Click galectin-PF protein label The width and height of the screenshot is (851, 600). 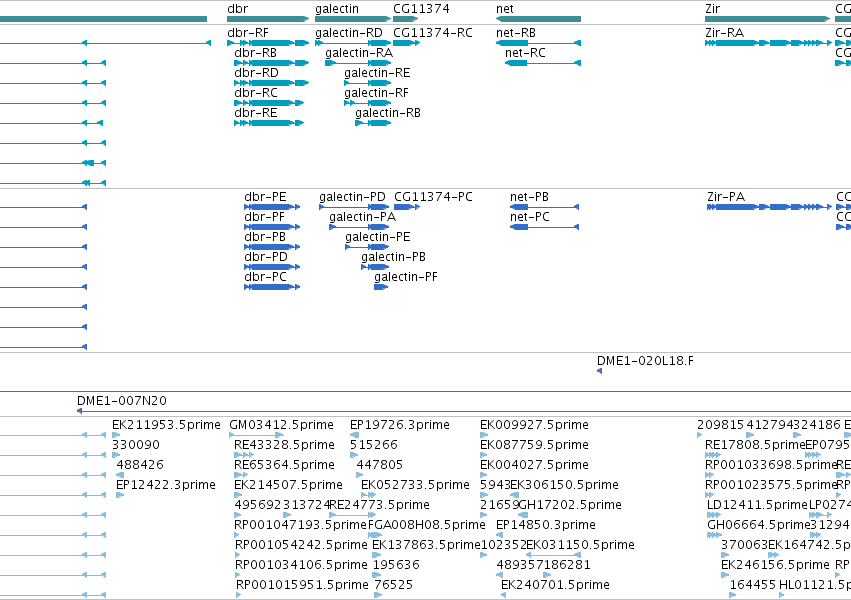click(406, 277)
